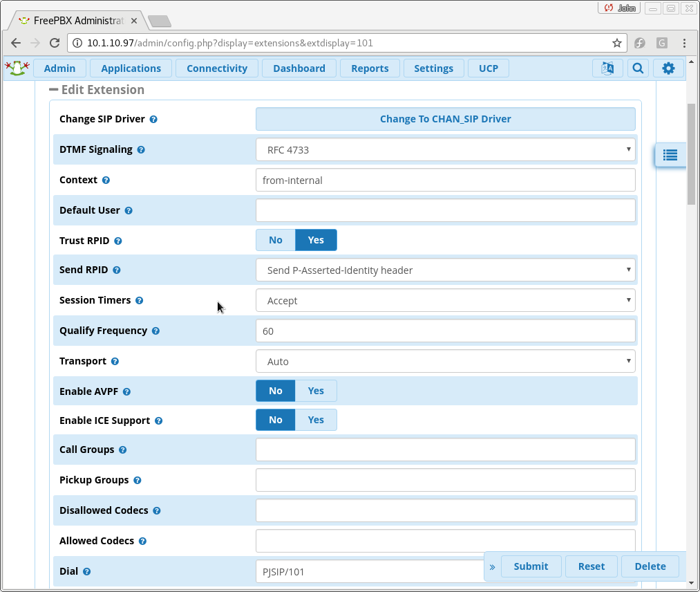Collapse the action bar chevron beside Submit
This screenshot has height=592, width=700.
pyautogui.click(x=492, y=566)
